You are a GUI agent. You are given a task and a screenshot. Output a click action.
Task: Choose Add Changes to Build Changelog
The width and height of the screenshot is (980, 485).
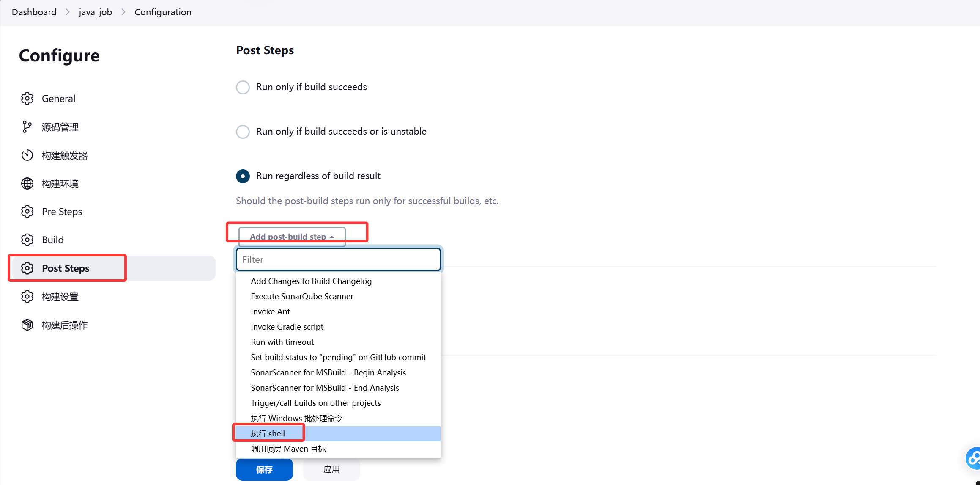[338, 281]
